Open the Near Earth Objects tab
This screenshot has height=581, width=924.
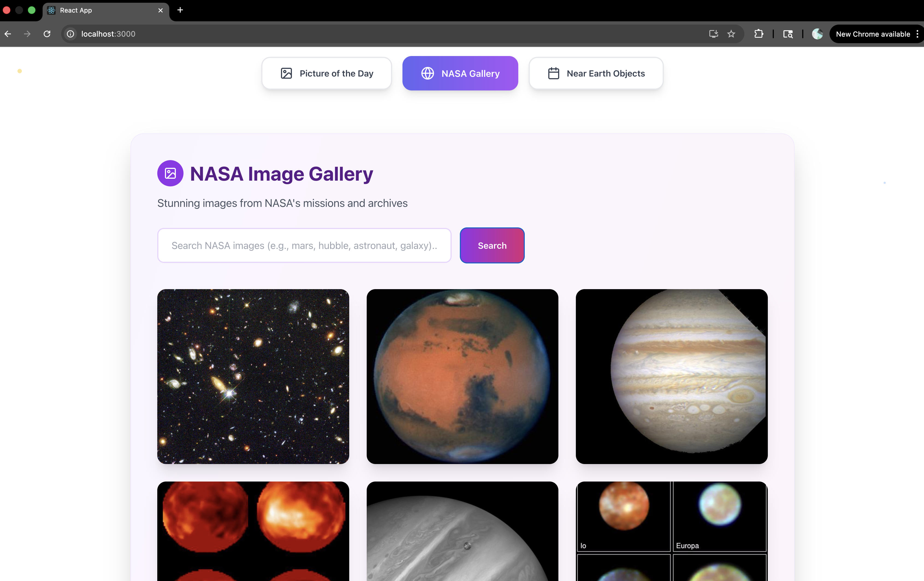point(596,73)
